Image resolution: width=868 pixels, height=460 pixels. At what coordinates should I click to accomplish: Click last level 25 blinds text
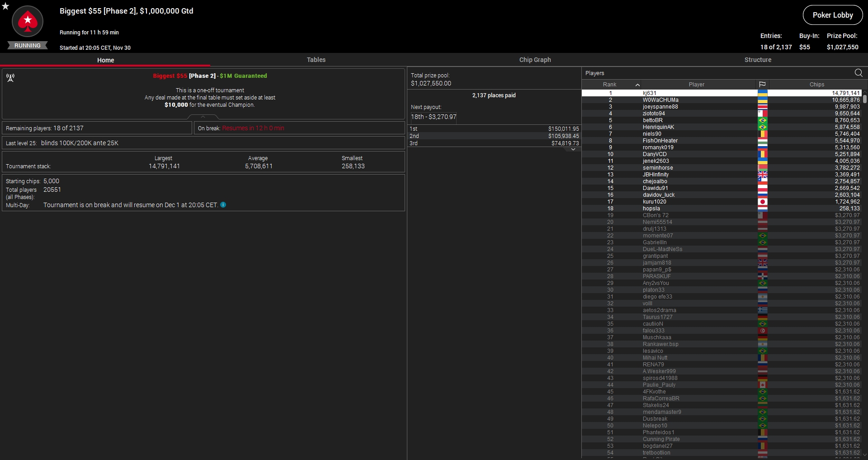62,143
